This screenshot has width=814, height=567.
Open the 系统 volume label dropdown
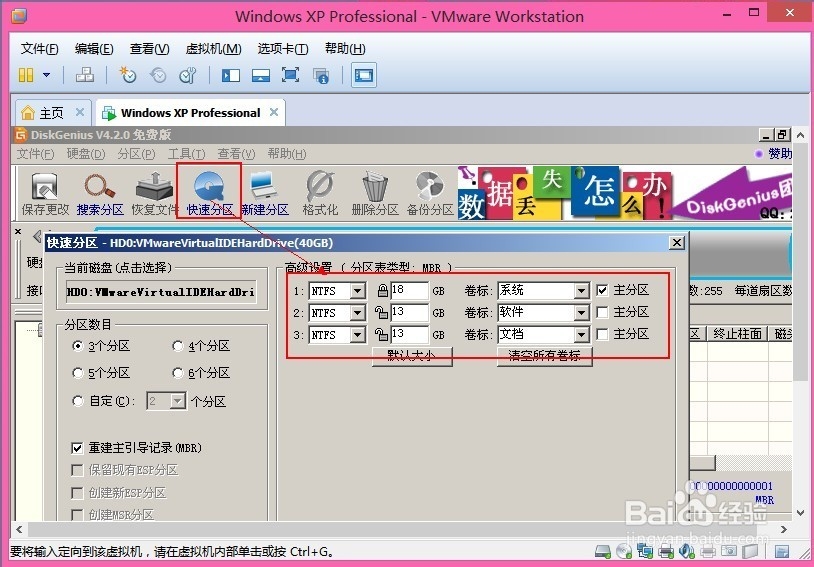[x=581, y=291]
